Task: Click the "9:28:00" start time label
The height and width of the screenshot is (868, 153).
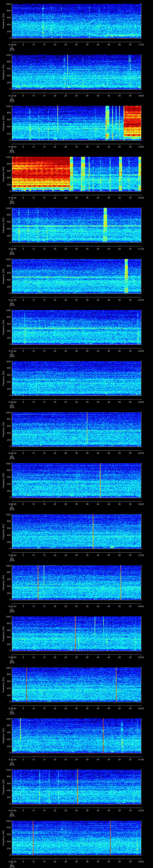Action: pyautogui.click(x=12, y=657)
